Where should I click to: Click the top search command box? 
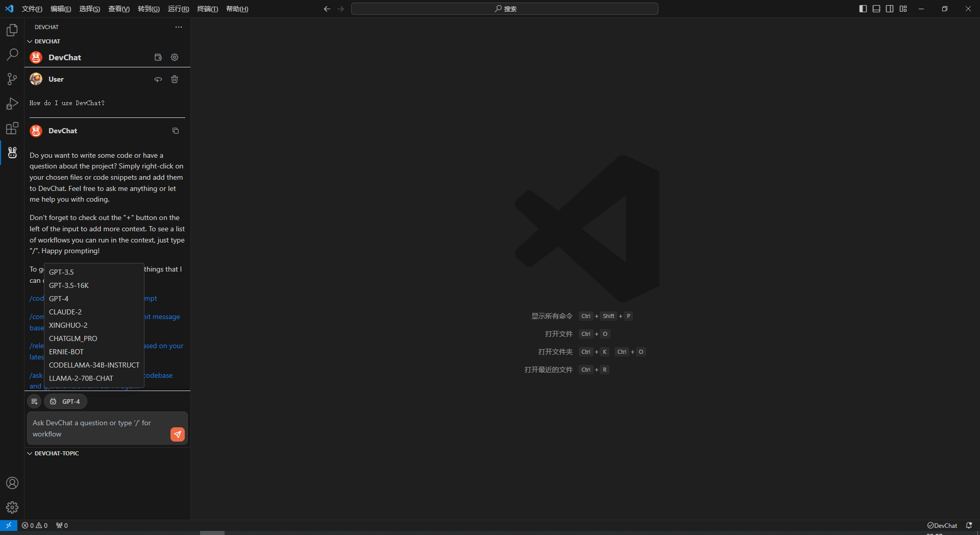click(505, 9)
